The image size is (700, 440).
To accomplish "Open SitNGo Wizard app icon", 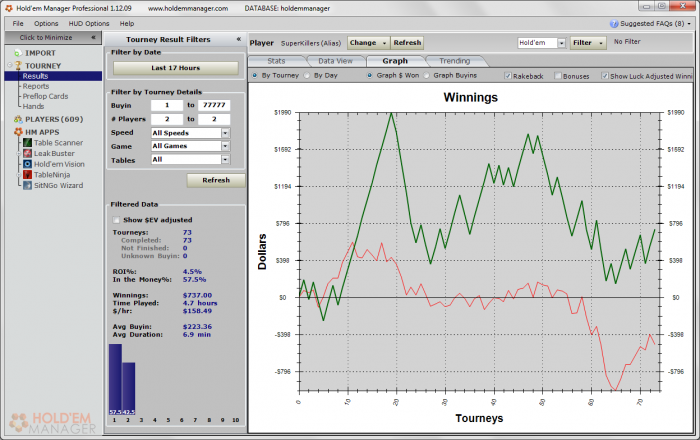I will tap(28, 185).
